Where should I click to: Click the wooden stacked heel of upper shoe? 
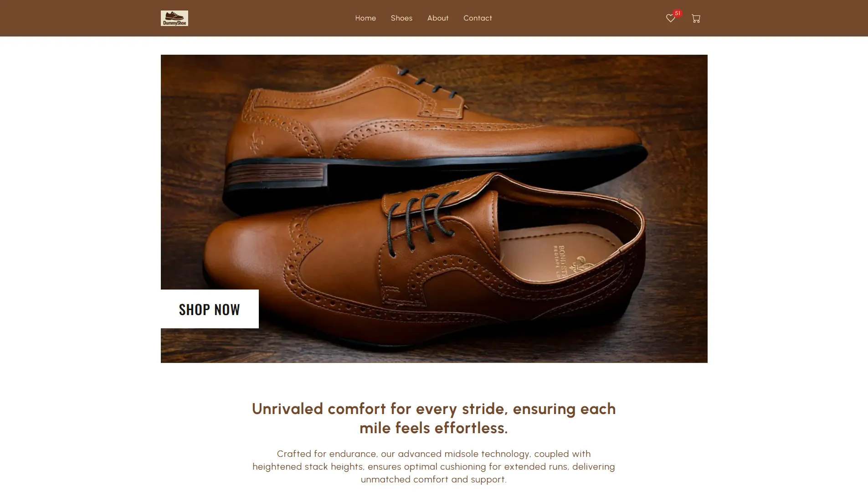coord(276,176)
